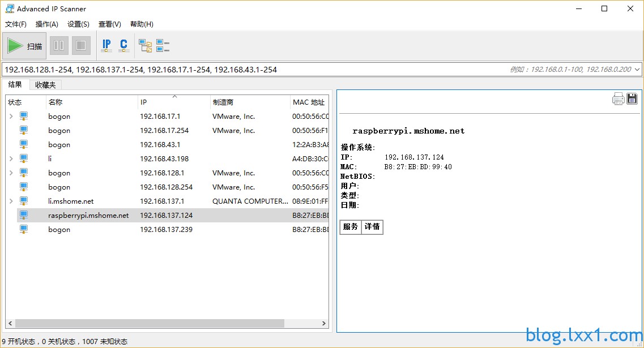Maximize the Advanced IP Scanner window
Viewport: 644px width, 348px height.
point(604,8)
